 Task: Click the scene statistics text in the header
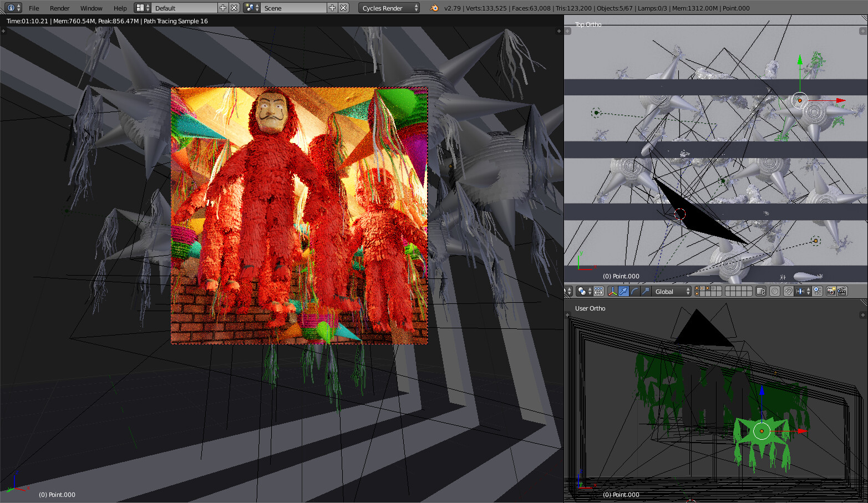click(597, 8)
